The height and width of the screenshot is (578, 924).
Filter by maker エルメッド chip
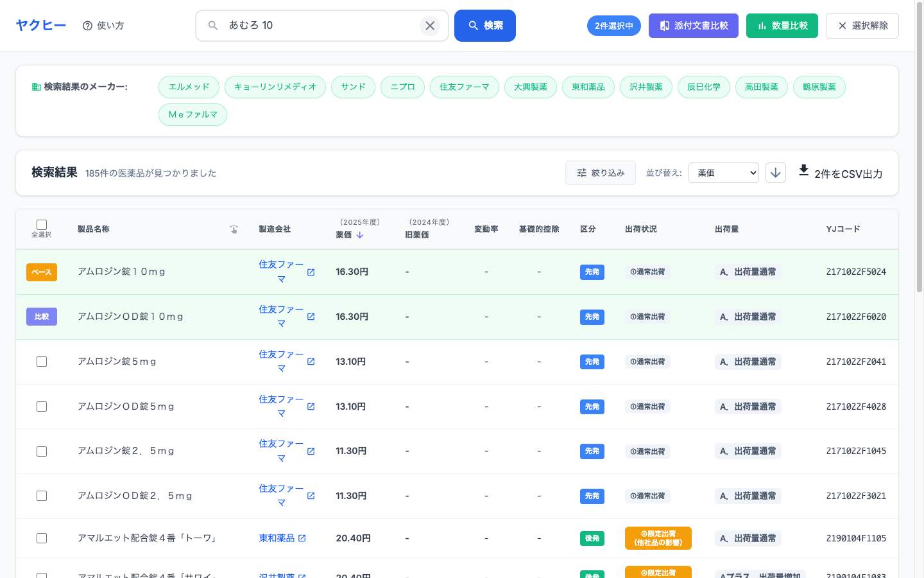pos(189,87)
